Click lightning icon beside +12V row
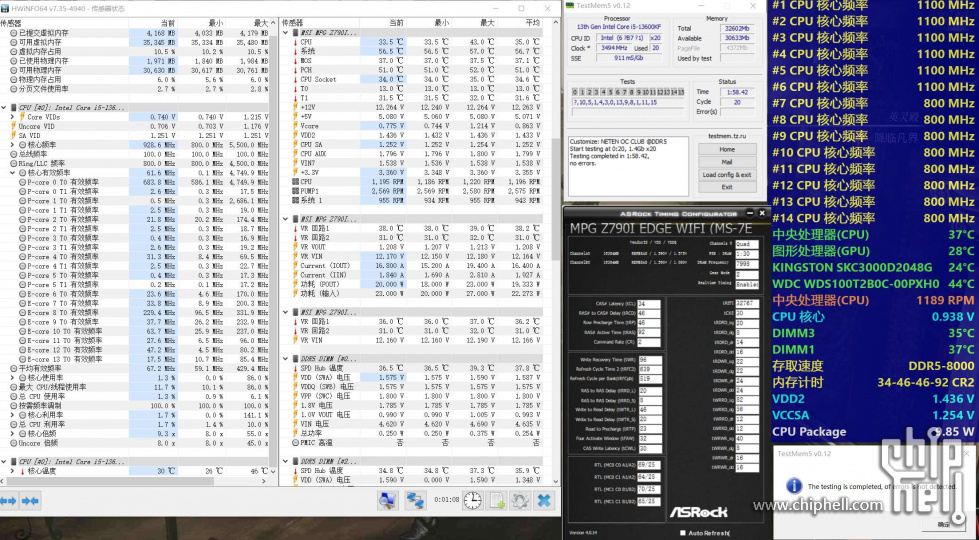The height and width of the screenshot is (540, 979). 295,107
